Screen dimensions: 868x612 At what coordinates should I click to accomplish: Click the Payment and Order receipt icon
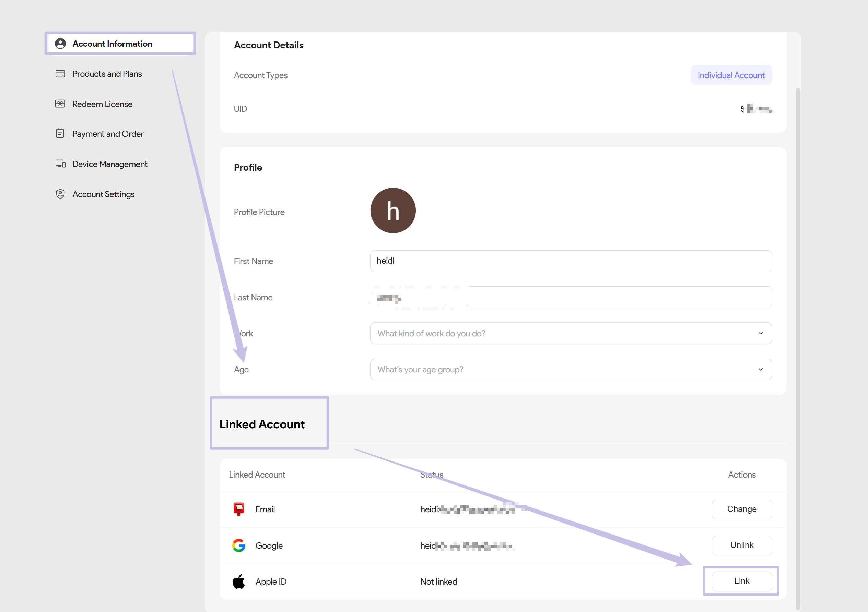tap(60, 134)
